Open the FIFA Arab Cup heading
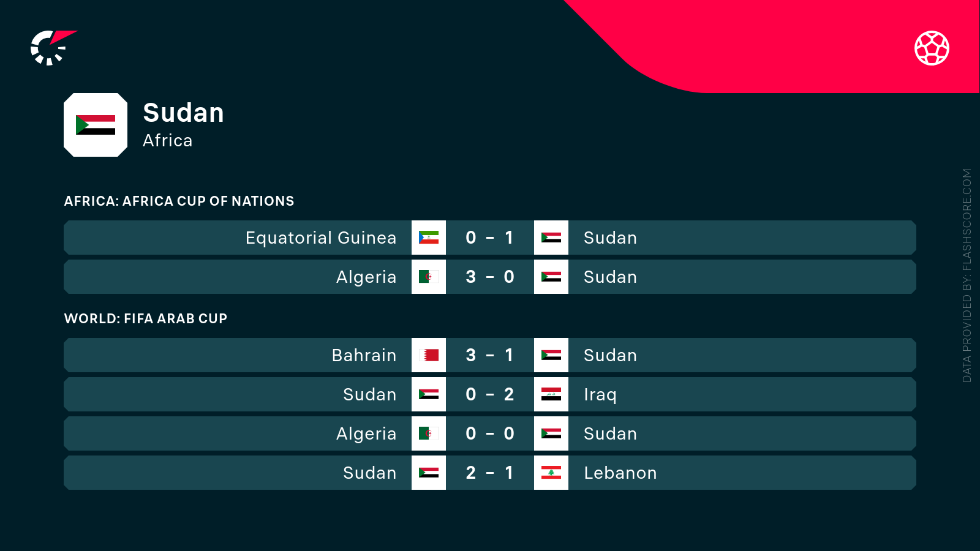Screen dimensions: 980x551 [x=146, y=318]
